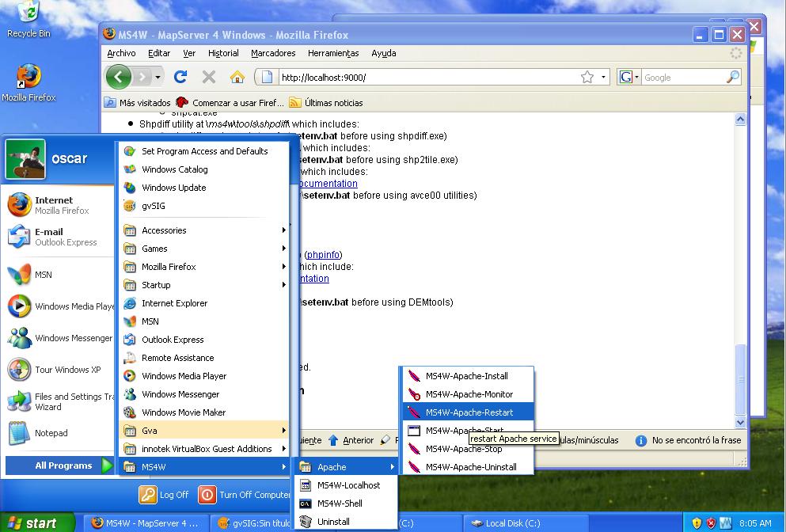Click the Firefox reload page icon

[180, 77]
